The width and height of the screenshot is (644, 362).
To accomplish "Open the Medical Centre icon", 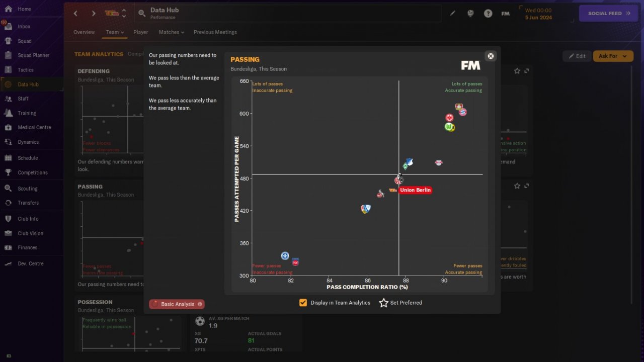I will coord(8,127).
